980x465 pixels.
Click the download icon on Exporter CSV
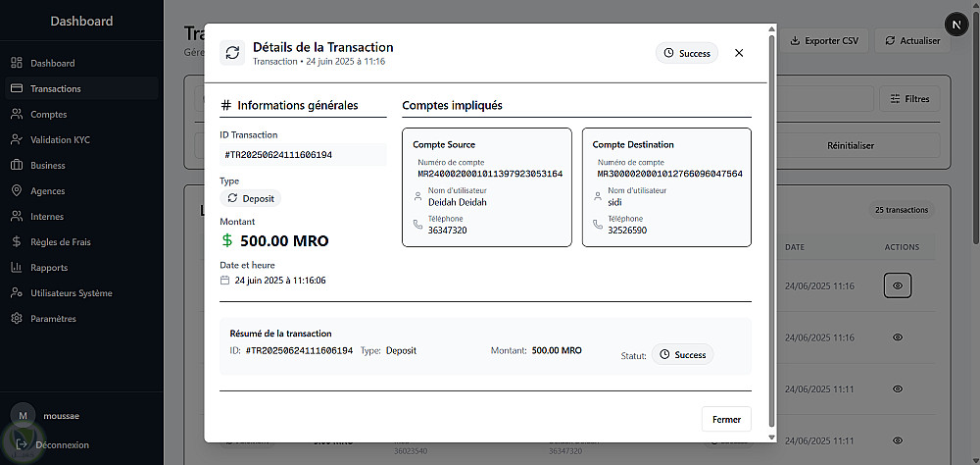tap(795, 40)
